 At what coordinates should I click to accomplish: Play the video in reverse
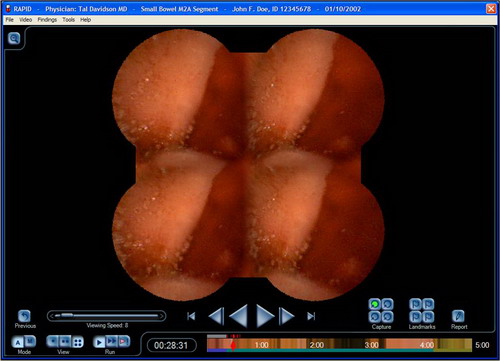[x=238, y=316]
